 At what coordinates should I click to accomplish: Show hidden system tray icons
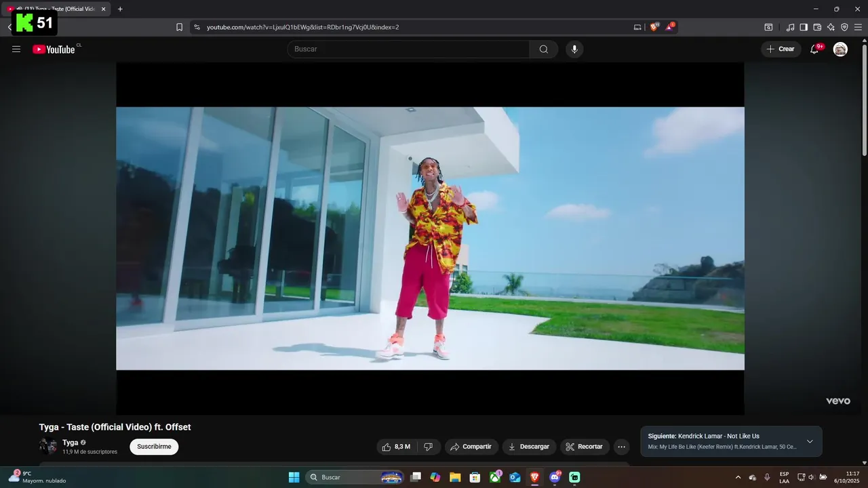pyautogui.click(x=738, y=477)
